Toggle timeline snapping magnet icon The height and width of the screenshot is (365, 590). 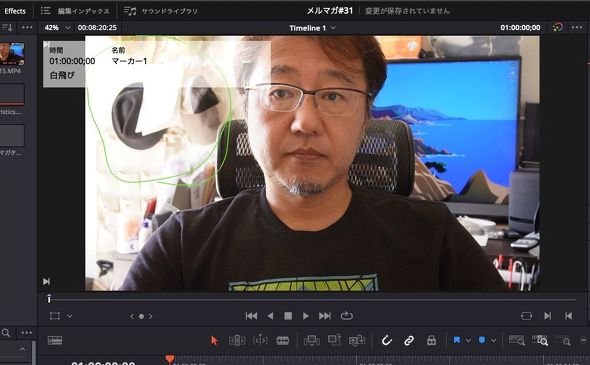click(386, 341)
